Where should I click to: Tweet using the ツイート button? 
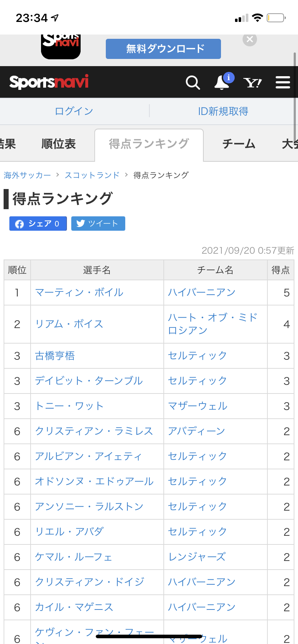pyautogui.click(x=98, y=224)
